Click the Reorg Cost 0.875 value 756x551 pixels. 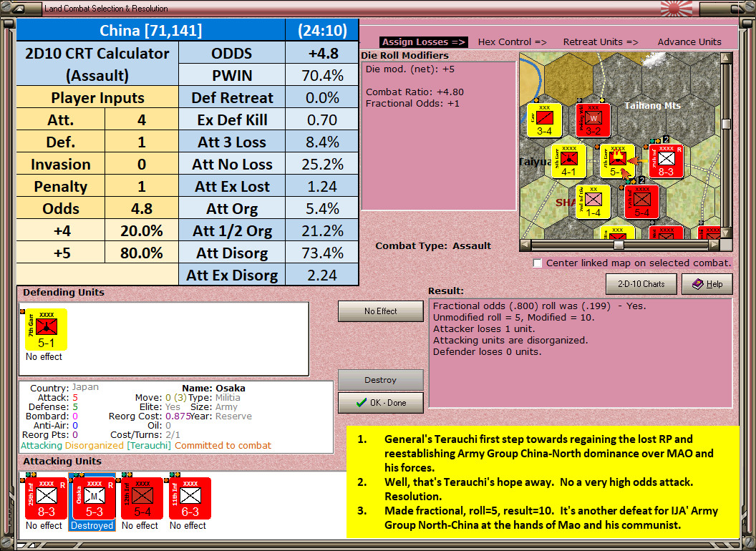pyautogui.click(x=178, y=416)
